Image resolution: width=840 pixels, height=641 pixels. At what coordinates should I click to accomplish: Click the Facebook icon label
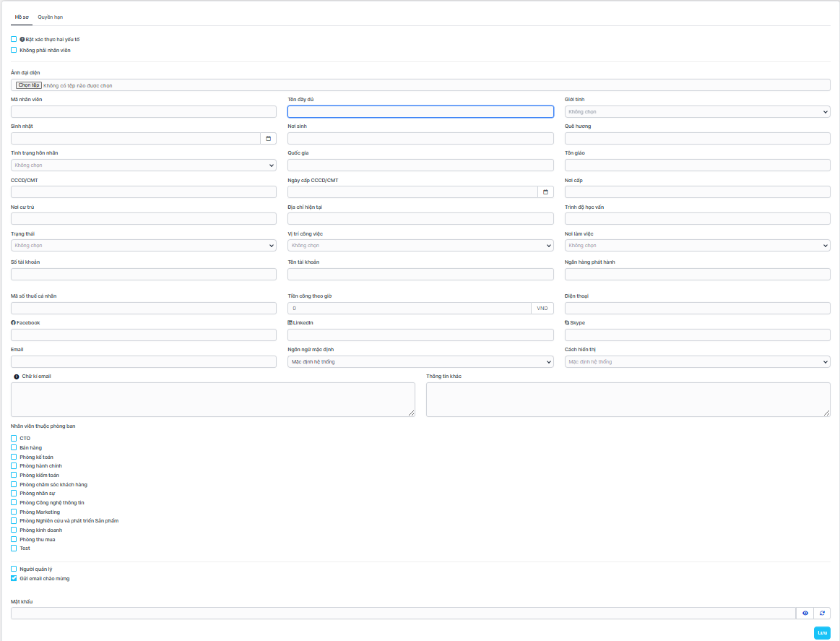[x=13, y=323]
